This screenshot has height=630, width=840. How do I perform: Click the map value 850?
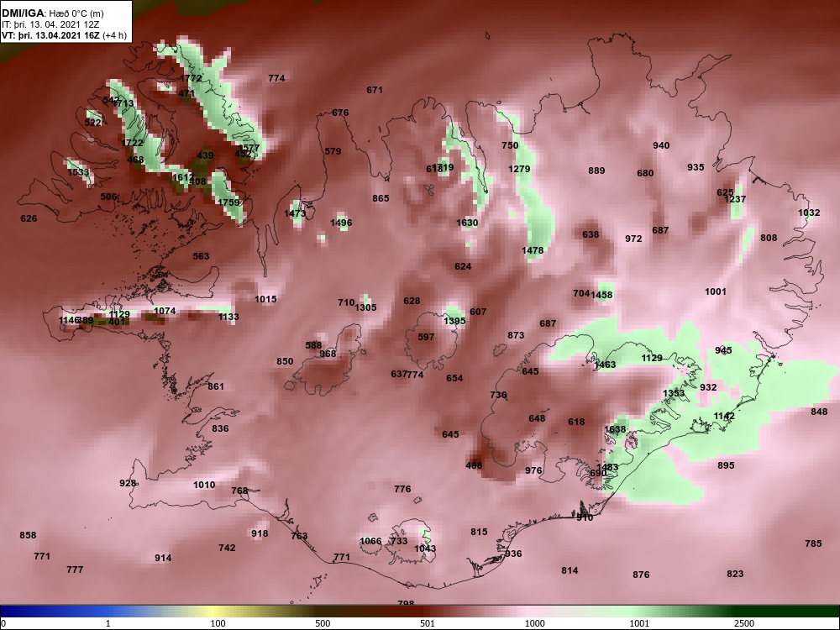(x=285, y=361)
